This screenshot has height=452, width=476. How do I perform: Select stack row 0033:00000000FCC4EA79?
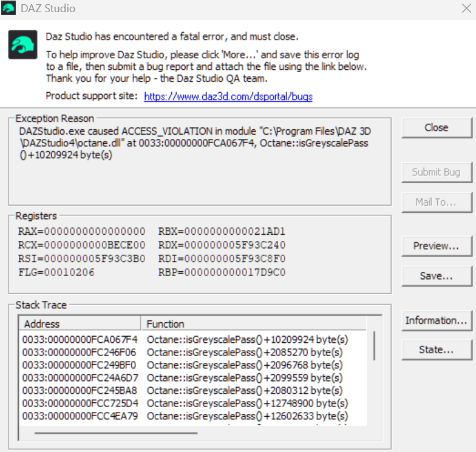80,416
